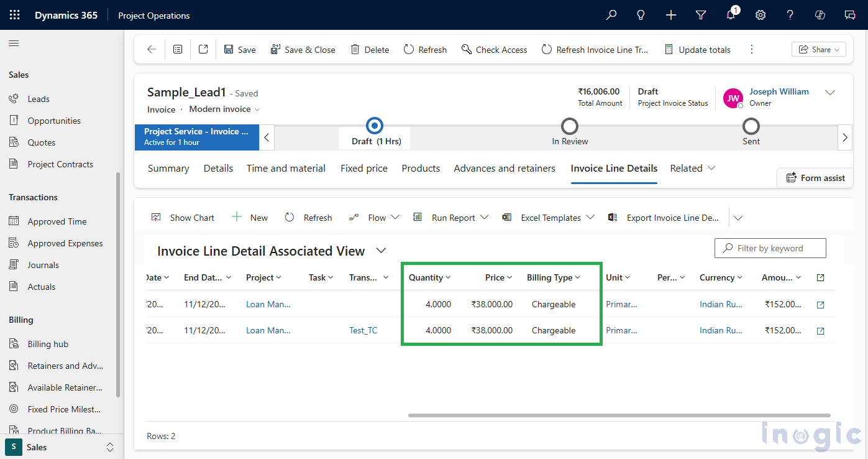The image size is (868, 459).
Task: Click the Refresh icon on the grid toolbar
Action: pyautogui.click(x=290, y=217)
